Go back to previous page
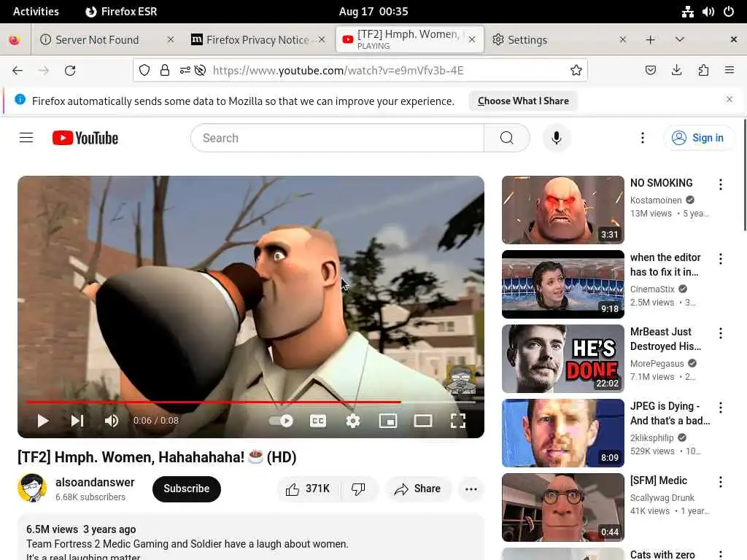 tap(18, 71)
